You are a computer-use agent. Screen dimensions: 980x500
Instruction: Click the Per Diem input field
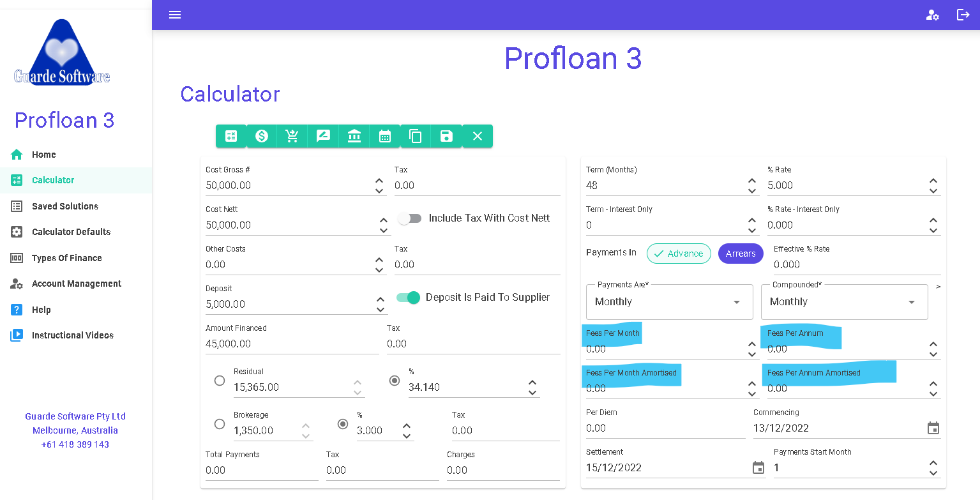point(666,428)
